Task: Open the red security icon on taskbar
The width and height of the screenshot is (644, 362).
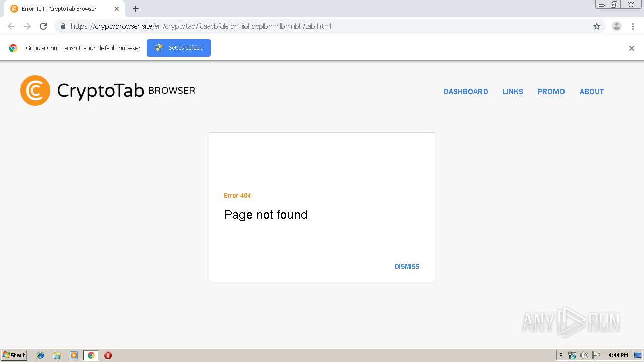Action: (x=108, y=355)
